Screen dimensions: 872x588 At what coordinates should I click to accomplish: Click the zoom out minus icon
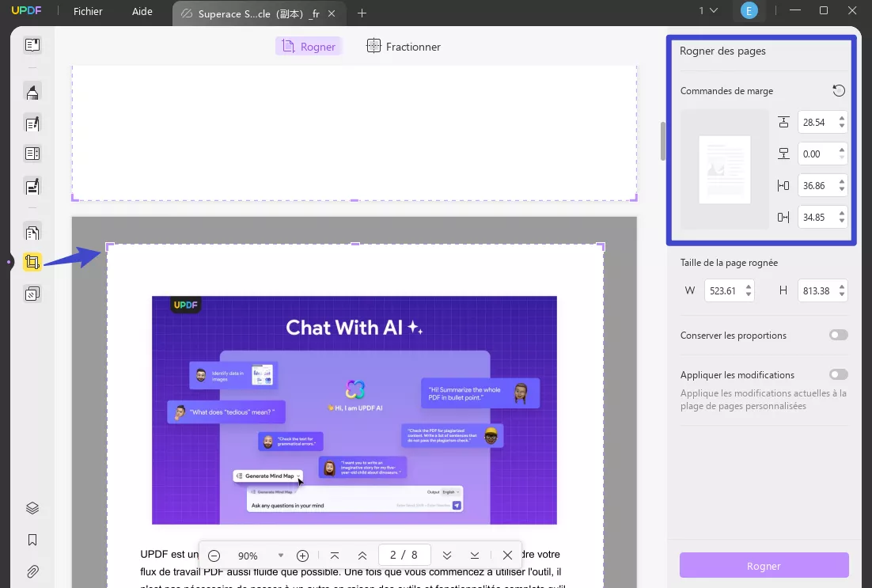(214, 556)
